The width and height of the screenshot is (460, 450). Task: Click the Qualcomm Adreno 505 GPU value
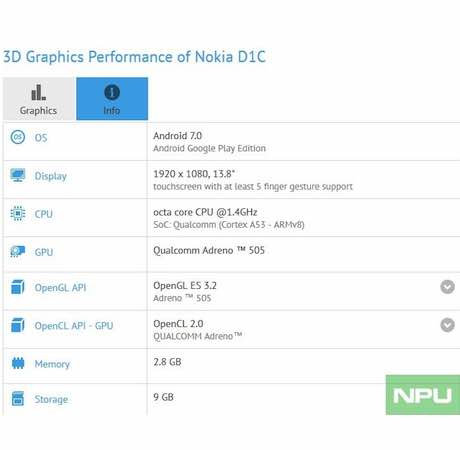209,250
